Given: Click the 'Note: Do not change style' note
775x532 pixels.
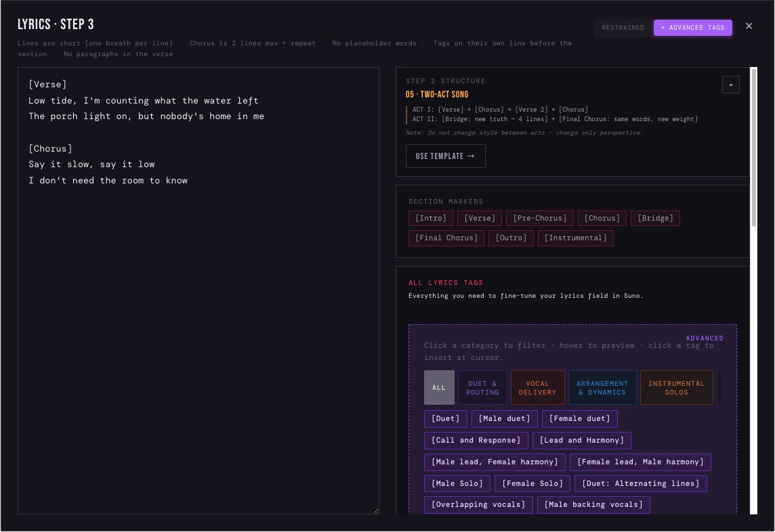Looking at the screenshot, I should coord(524,133).
